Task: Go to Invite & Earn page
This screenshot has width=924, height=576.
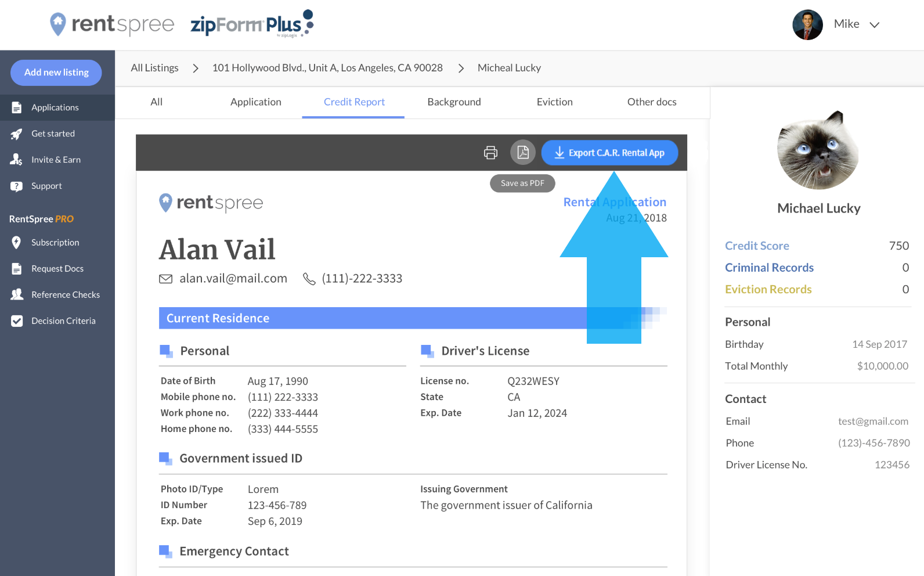Action: (x=57, y=160)
